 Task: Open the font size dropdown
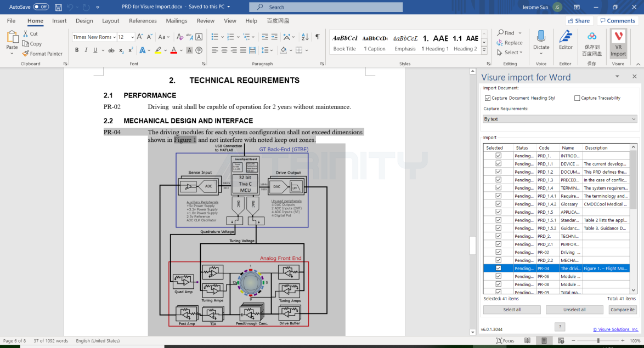tap(132, 37)
